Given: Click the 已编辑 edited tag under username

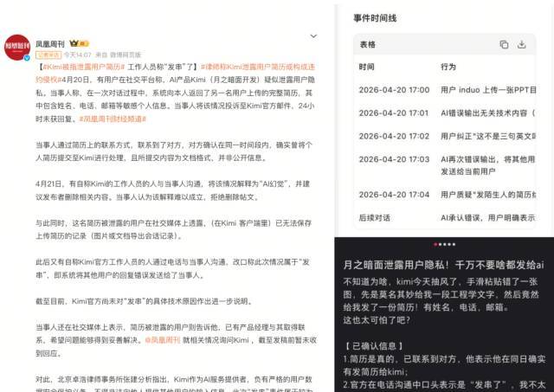Looking at the screenshot, I should (46, 54).
